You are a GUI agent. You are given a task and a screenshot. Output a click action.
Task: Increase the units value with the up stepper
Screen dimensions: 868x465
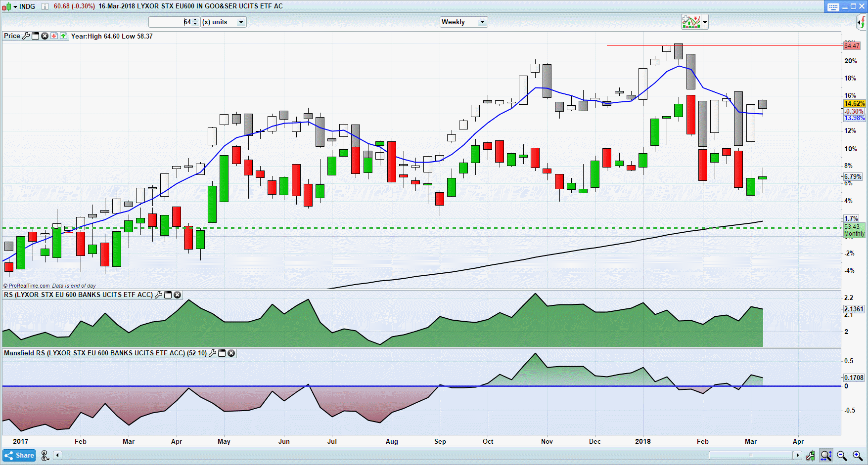[x=195, y=20]
